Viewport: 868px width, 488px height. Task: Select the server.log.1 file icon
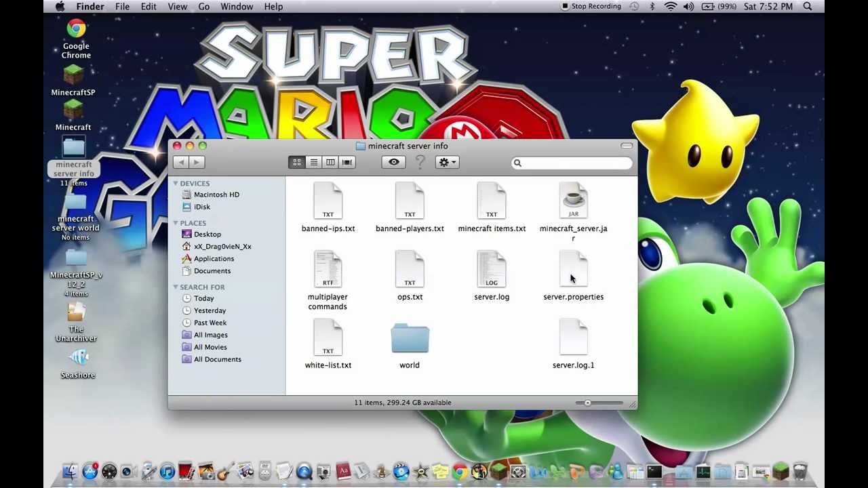pos(573,338)
